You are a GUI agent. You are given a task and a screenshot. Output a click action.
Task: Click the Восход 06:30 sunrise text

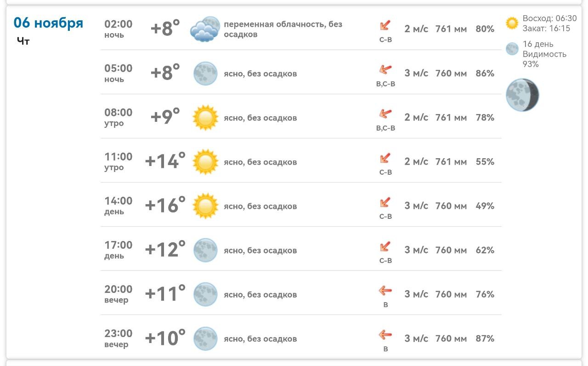pos(549,19)
